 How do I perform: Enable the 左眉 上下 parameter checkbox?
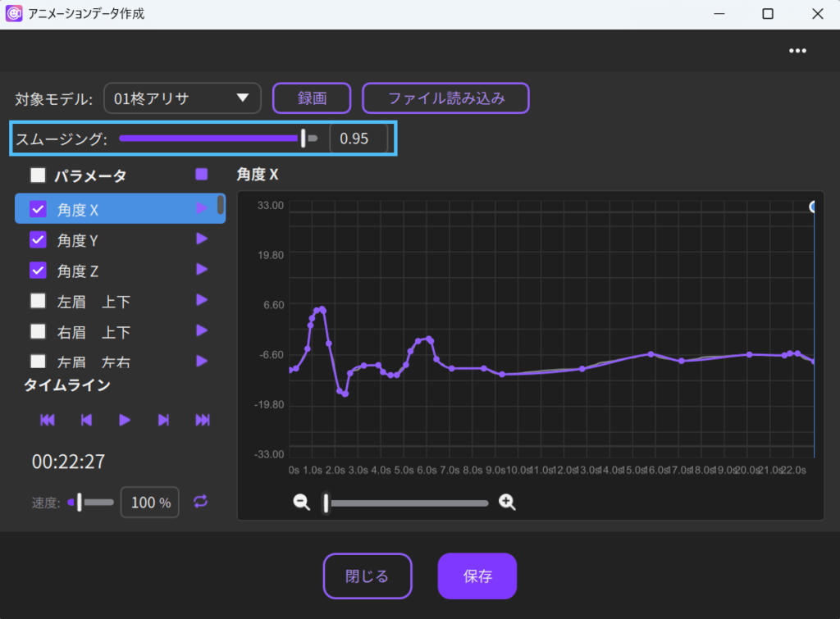coord(38,301)
